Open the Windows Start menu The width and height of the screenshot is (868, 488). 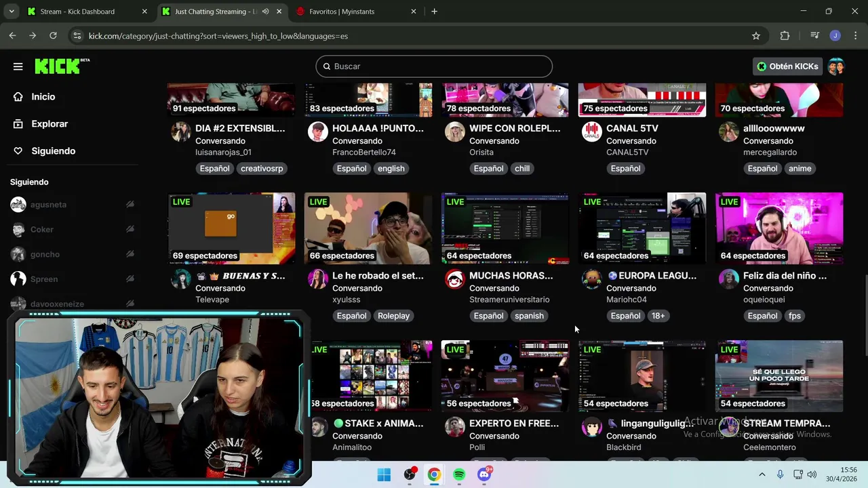384,474
